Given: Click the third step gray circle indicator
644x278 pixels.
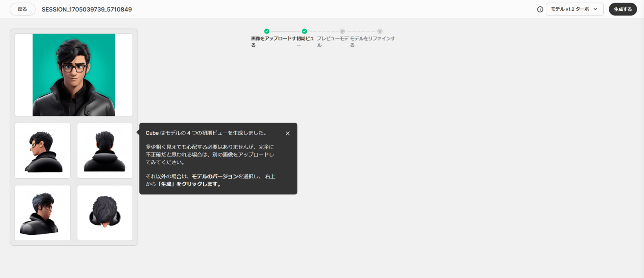Looking at the screenshot, I should pyautogui.click(x=342, y=31).
